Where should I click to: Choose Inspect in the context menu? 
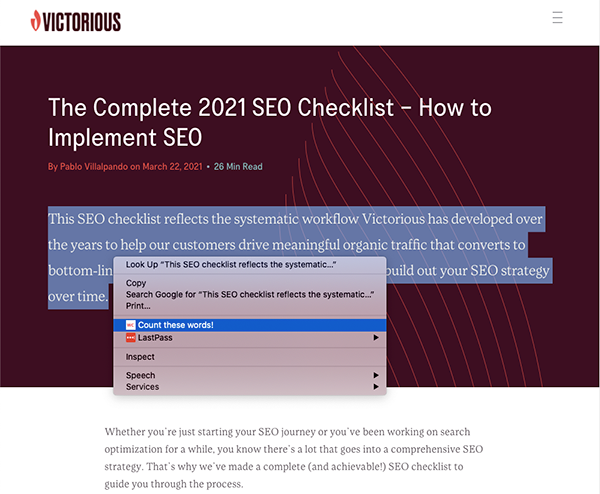(x=140, y=357)
